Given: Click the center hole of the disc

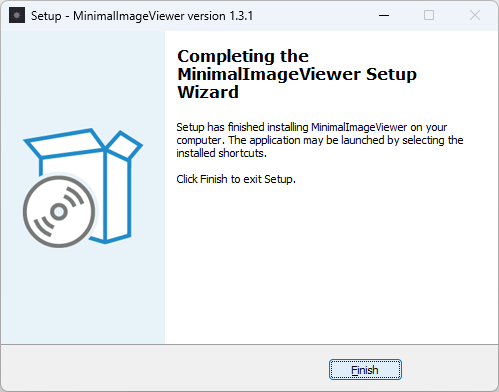Looking at the screenshot, I should click(x=59, y=212).
